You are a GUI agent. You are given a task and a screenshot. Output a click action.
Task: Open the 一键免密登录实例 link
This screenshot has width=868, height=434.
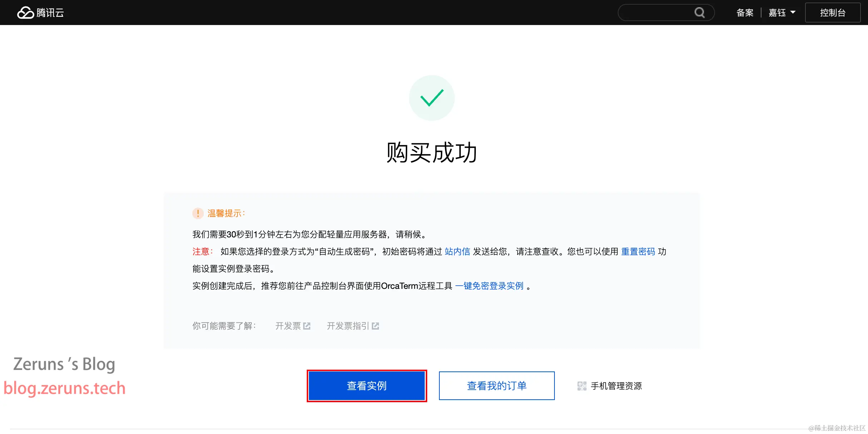point(489,286)
